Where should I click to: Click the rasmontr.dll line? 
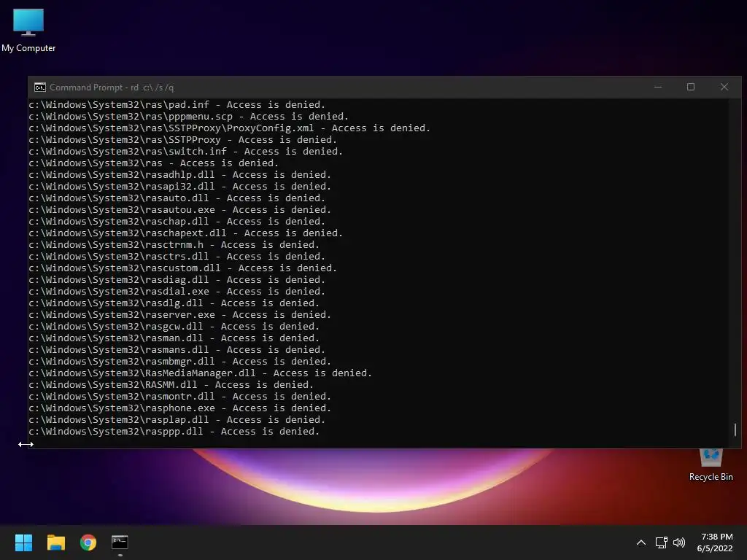179,396
